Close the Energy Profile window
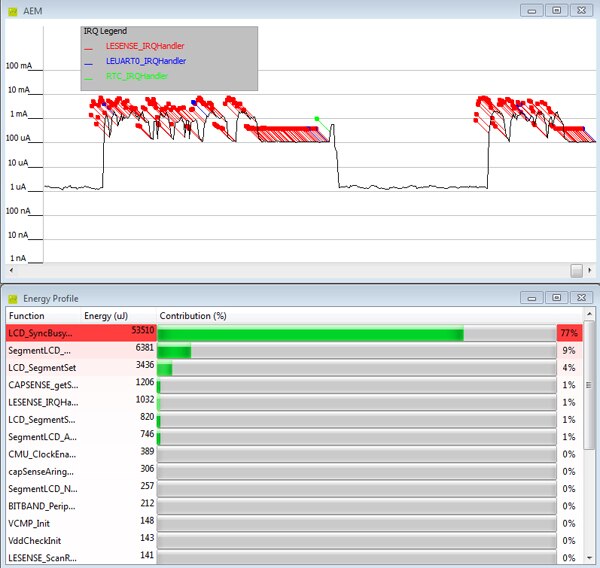 point(581,298)
